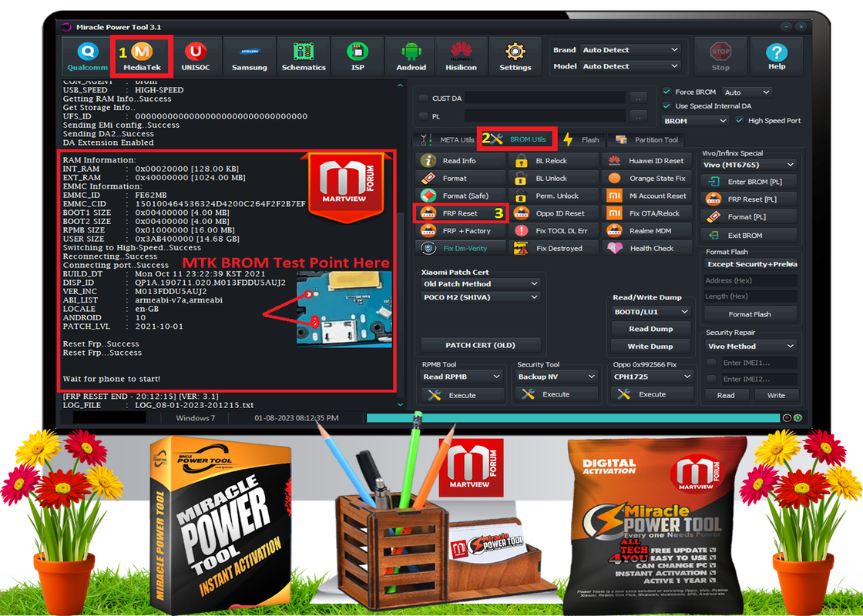Open the Qualcomm module
The image size is (863, 616).
pos(88,56)
